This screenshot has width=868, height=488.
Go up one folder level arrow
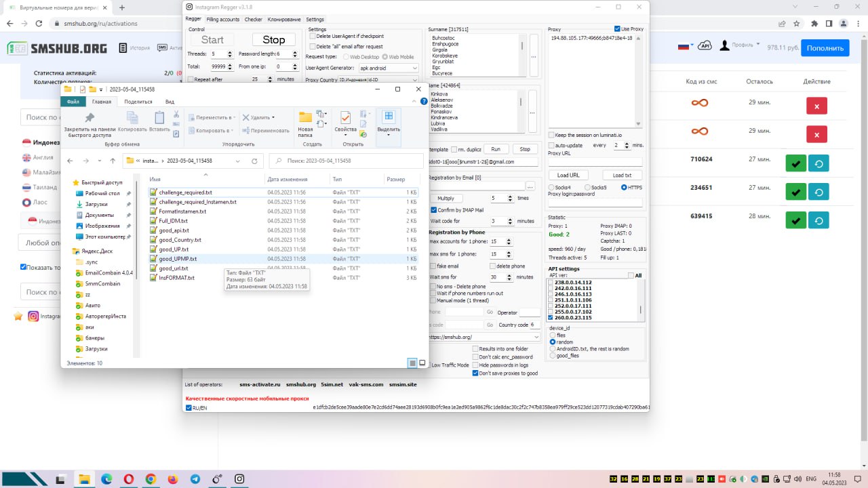113,161
